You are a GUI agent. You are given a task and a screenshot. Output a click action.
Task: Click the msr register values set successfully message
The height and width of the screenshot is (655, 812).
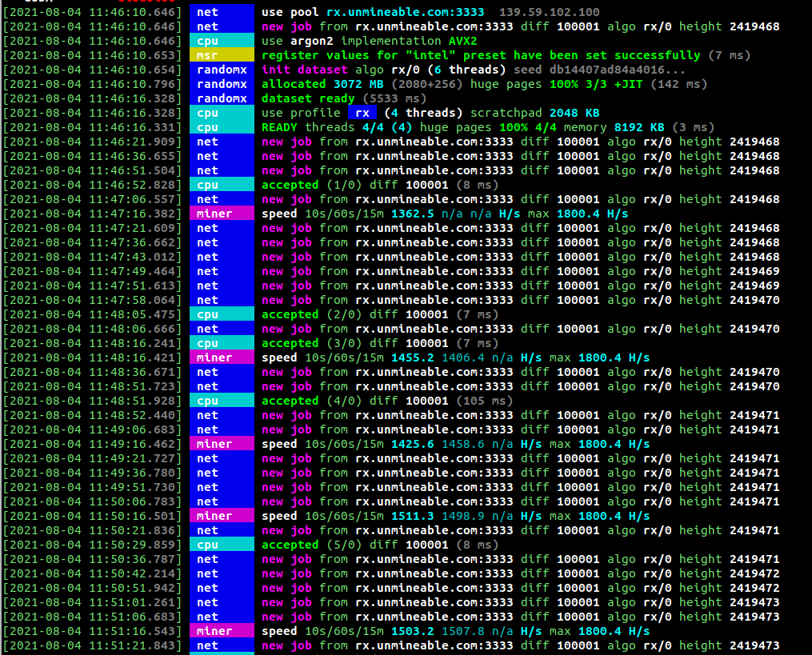[506, 55]
